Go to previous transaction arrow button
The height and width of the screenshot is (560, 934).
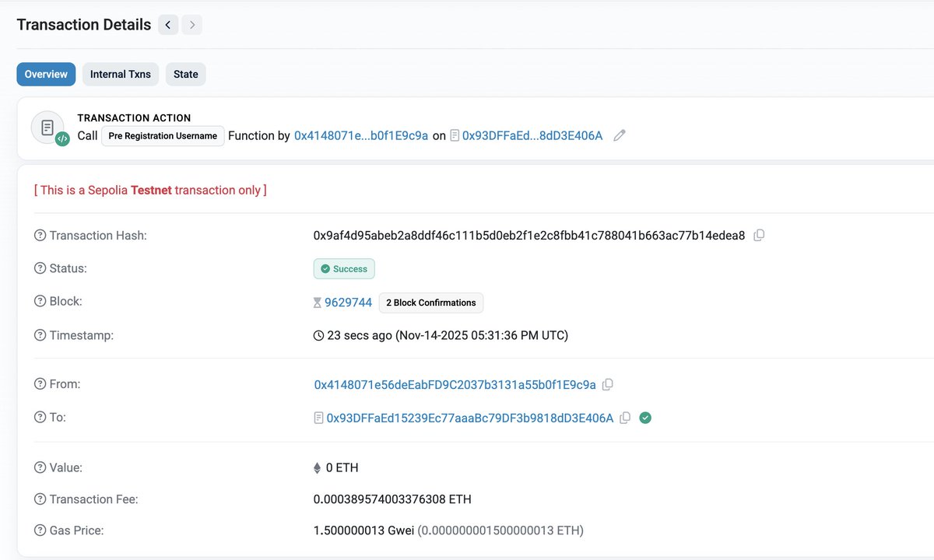click(168, 25)
